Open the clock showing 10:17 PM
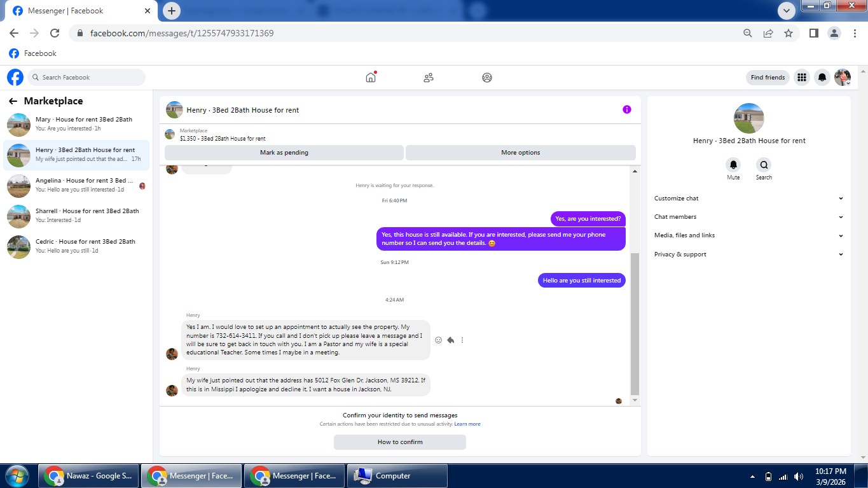Viewport: 868px width, 488px height. tap(830, 476)
